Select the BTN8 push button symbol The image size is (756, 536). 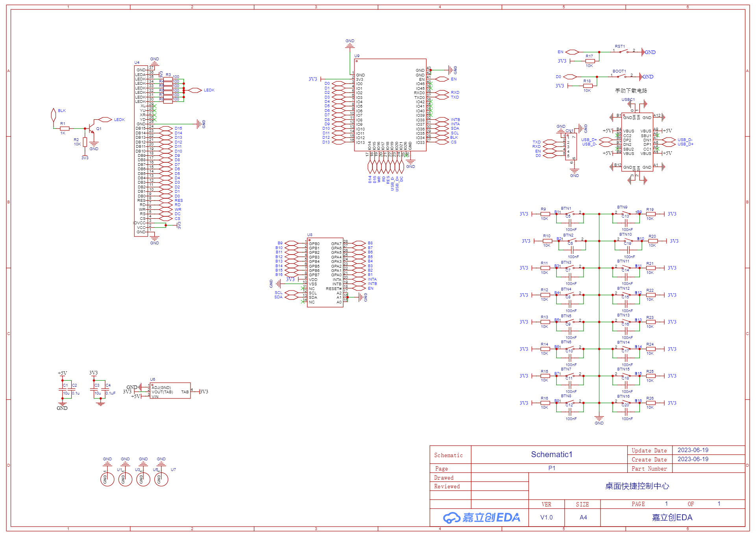pyautogui.click(x=570, y=403)
